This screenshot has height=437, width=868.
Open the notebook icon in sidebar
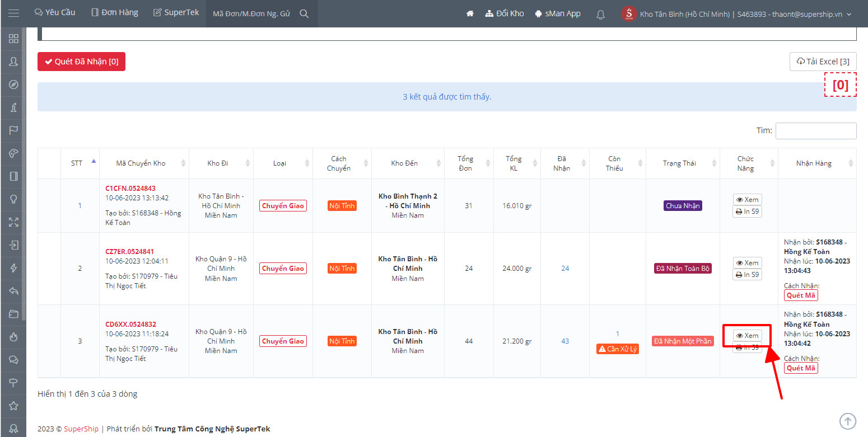[x=13, y=176]
